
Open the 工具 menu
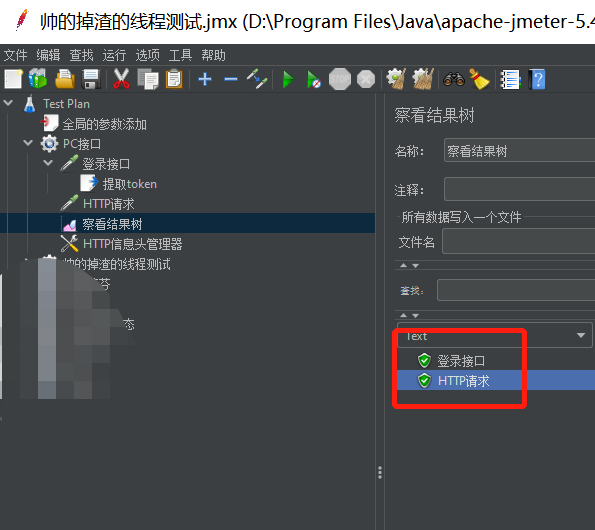coord(180,55)
